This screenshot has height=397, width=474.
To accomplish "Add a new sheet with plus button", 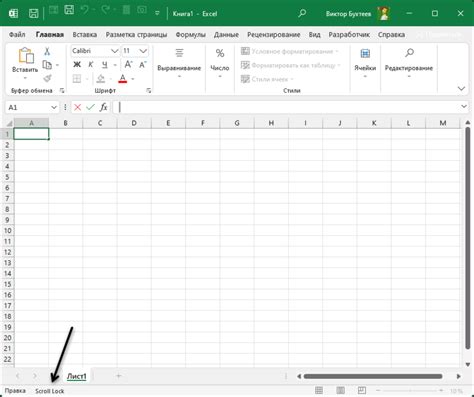I will (118, 376).
